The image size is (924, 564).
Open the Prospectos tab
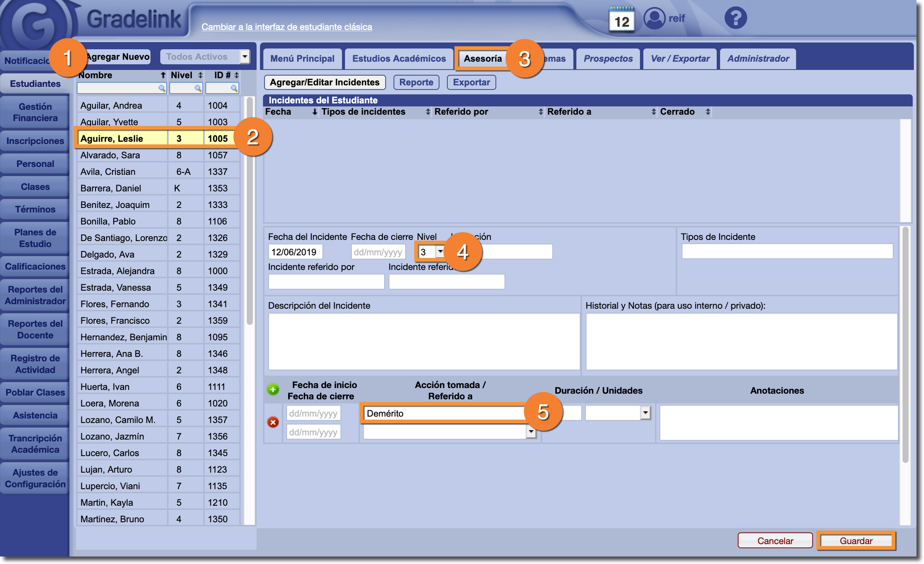click(x=608, y=59)
